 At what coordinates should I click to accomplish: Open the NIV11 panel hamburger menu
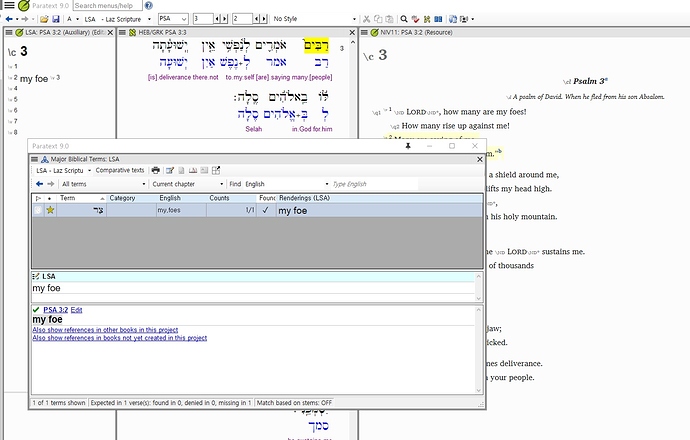click(x=364, y=33)
